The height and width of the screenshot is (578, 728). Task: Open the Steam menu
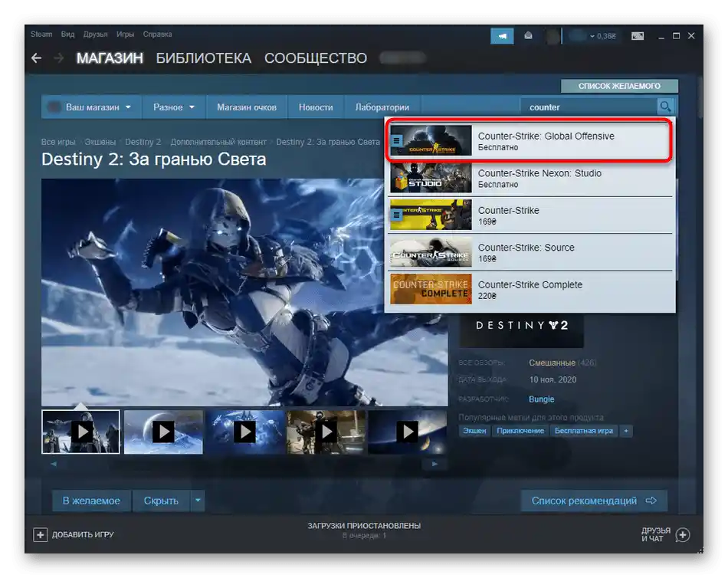click(x=41, y=34)
